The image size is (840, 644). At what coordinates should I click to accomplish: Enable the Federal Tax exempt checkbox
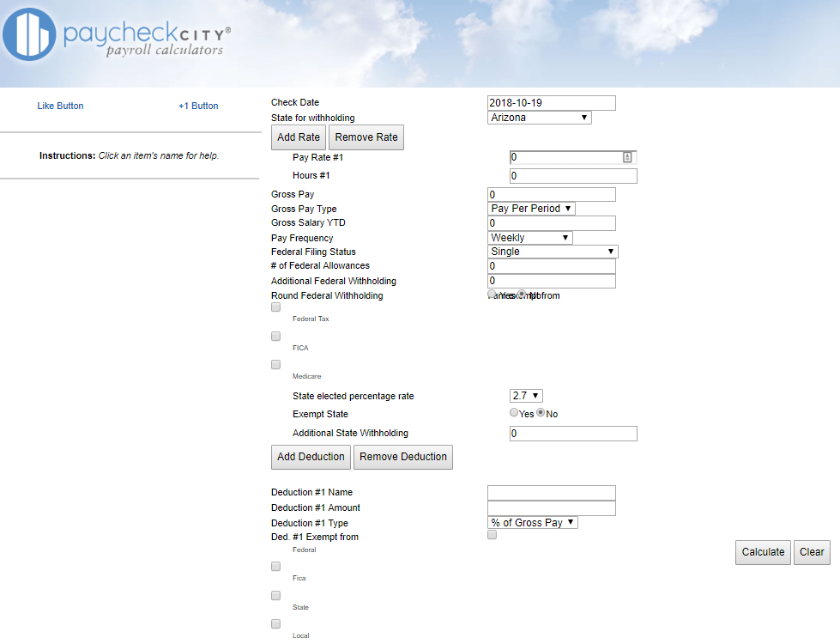(x=275, y=307)
